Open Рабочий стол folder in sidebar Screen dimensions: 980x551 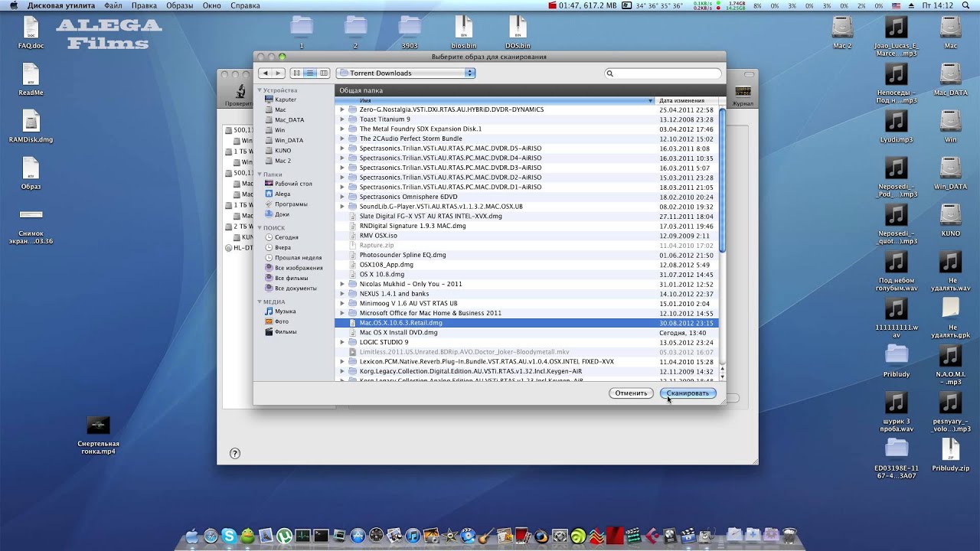293,184
